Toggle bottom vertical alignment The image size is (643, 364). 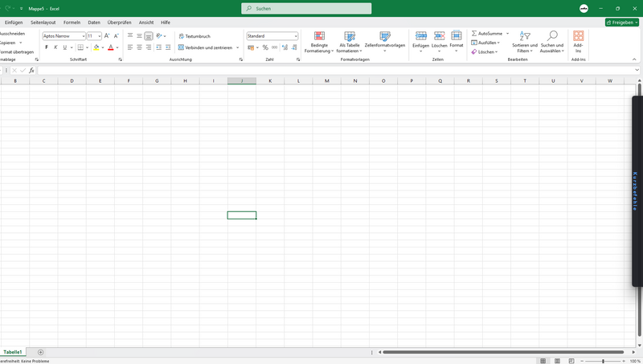point(149,36)
